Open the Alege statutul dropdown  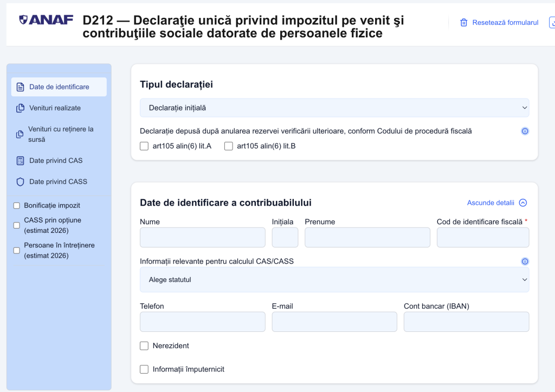click(x=334, y=280)
